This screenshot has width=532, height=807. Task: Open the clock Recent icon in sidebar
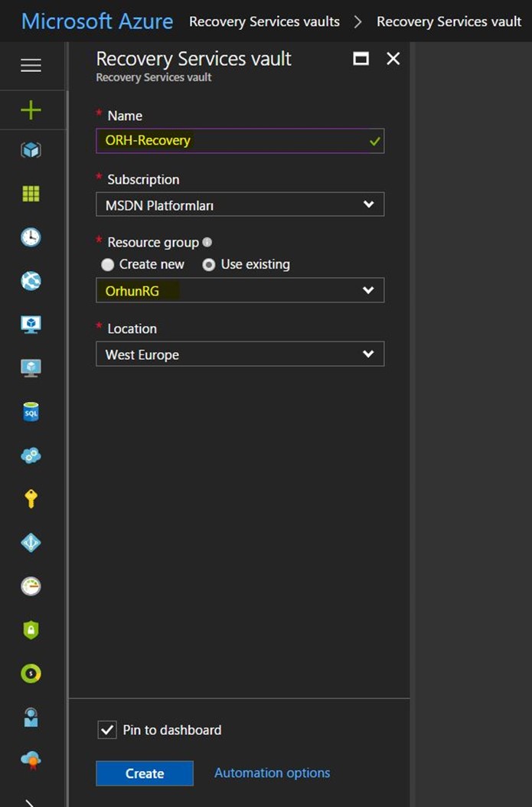(x=31, y=237)
